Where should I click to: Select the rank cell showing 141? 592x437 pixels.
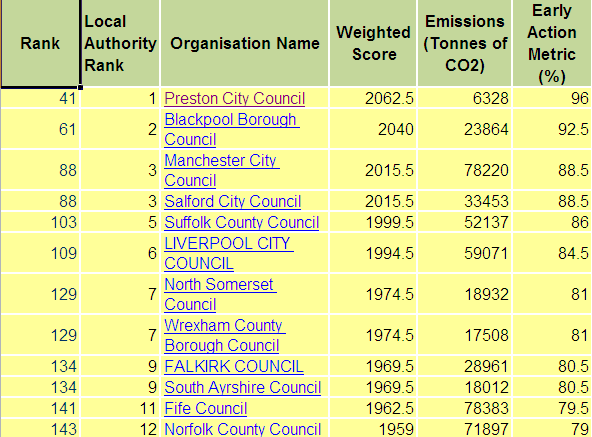pyautogui.click(x=40, y=408)
